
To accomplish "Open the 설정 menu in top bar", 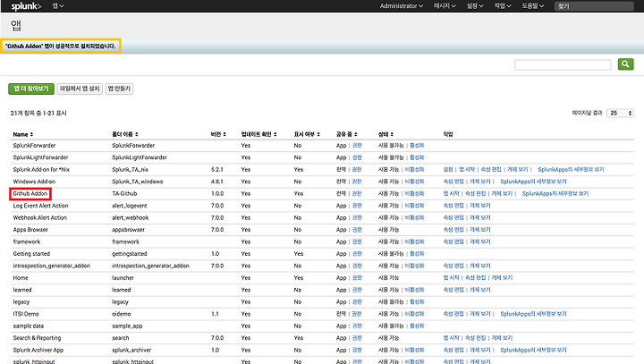I will point(475,6).
